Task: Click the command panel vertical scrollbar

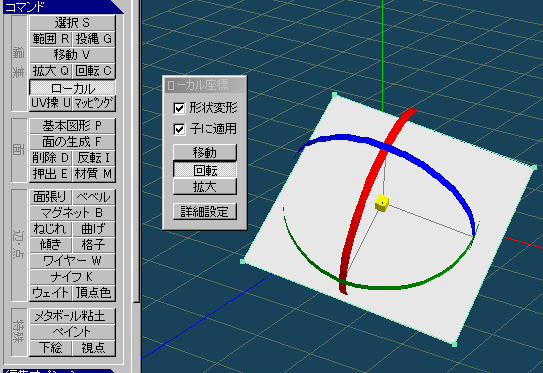Action: pyautogui.click(x=136, y=151)
